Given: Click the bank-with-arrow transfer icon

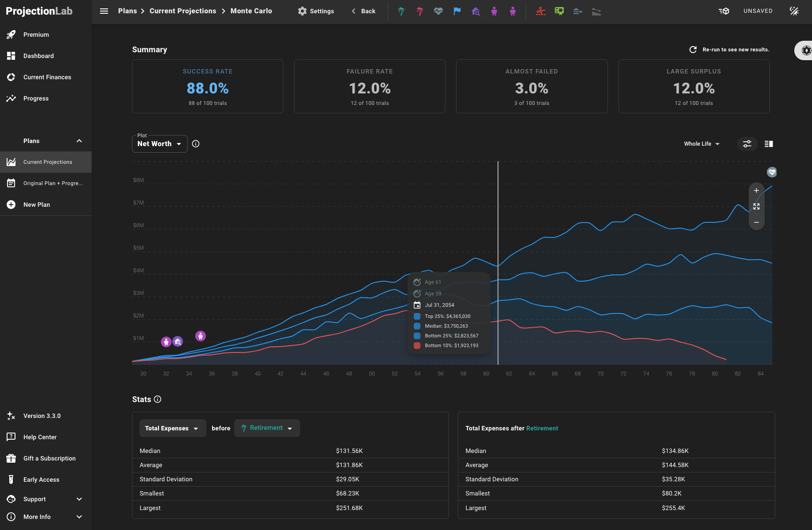Looking at the screenshot, I should pyautogui.click(x=578, y=11).
